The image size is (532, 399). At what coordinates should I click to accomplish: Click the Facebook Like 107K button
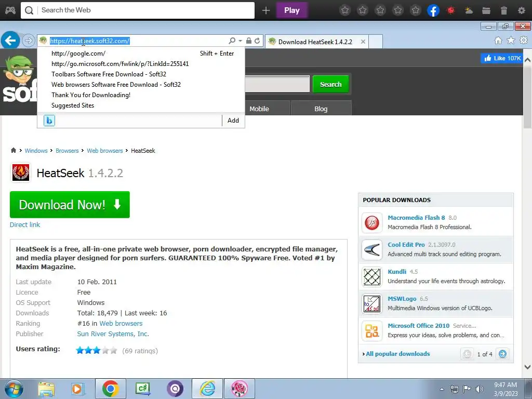click(x=502, y=58)
